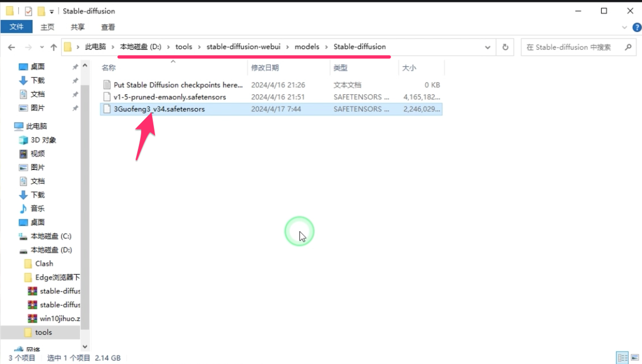This screenshot has height=364, width=642.
Task: Sort by 修改日期 column header
Action: [x=265, y=67]
